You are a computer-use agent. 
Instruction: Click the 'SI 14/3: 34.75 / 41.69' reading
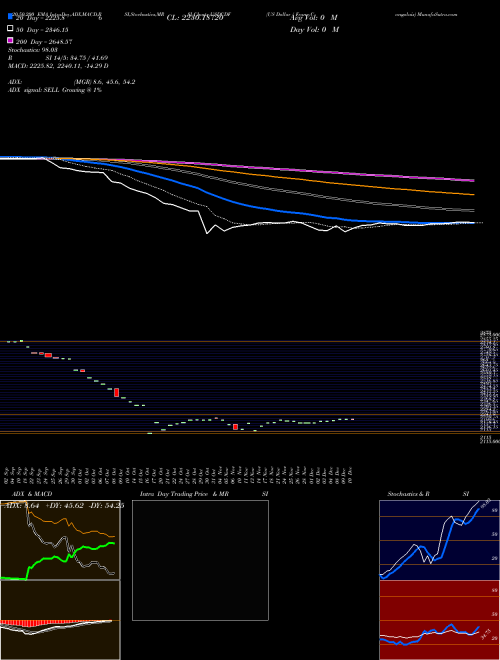click(77, 58)
